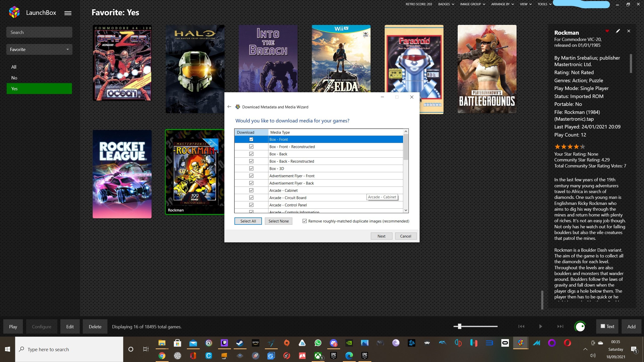Viewport: 644px width, 362px height.
Task: Click the Select All button
Action: 248,221
